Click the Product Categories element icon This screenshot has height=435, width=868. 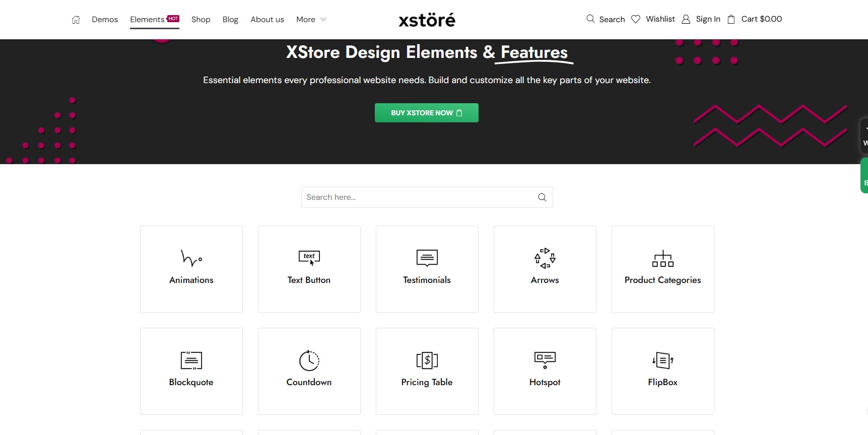[x=663, y=258]
